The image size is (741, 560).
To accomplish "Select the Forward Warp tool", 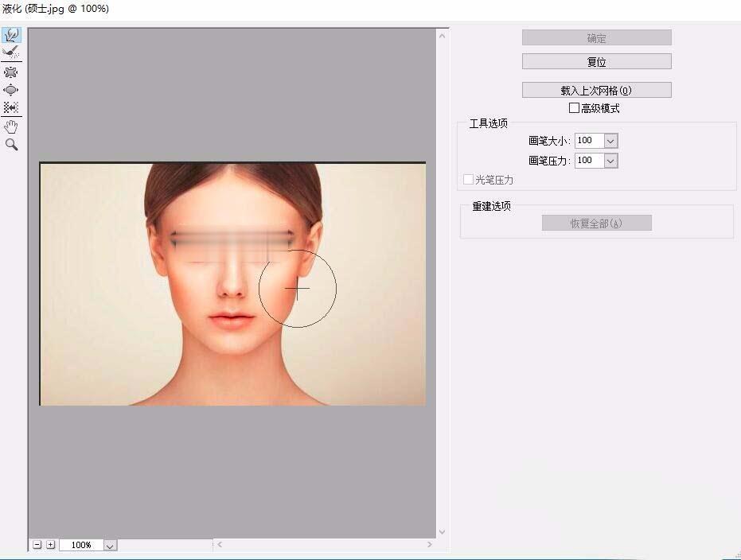I will point(11,36).
